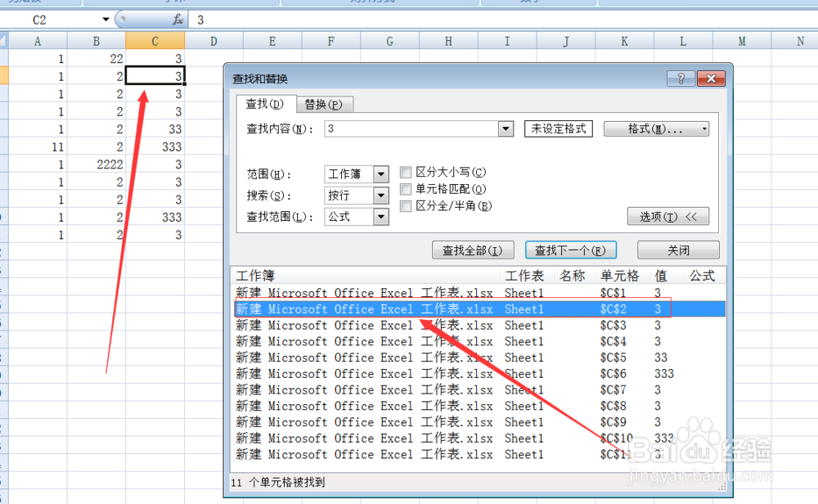Select the result row for $C$1
This screenshot has height=504, width=818.
479,293
